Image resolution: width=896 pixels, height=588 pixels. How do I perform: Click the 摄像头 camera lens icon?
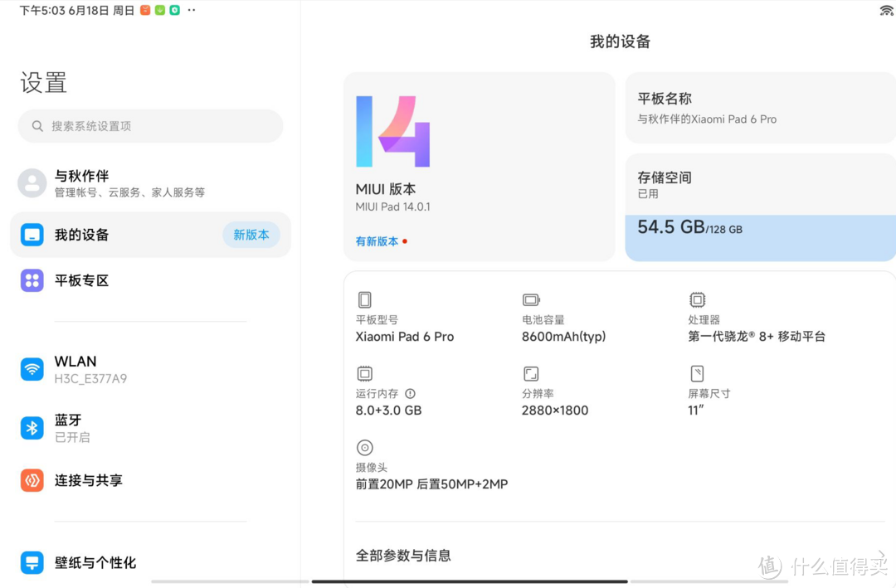pos(364,448)
